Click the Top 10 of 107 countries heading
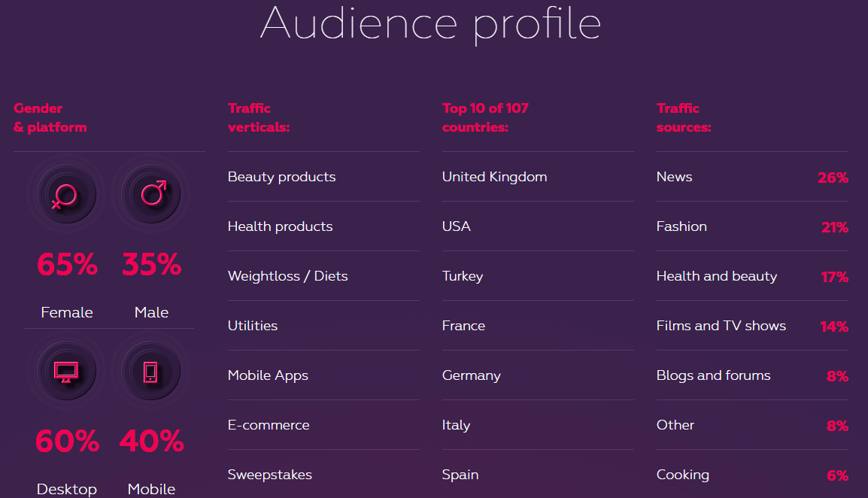 point(485,117)
